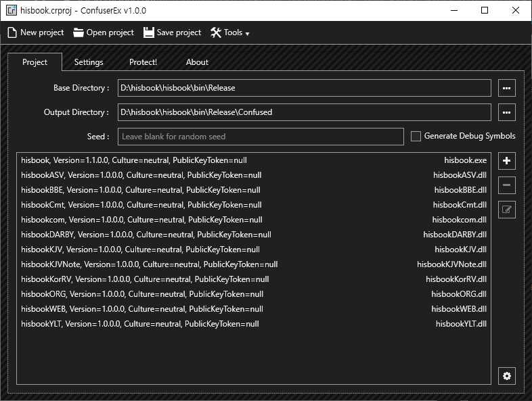Minimize the ConfuserEx window
The image size is (532, 401).
(x=454, y=11)
